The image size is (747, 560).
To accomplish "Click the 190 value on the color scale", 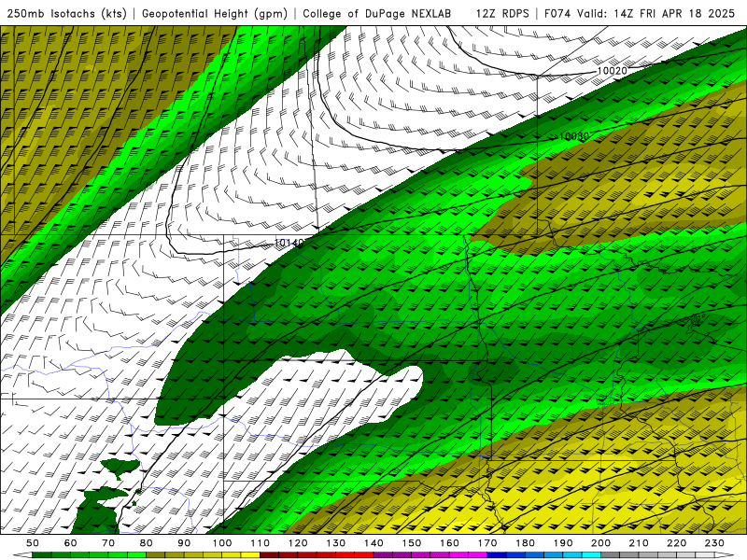I will pyautogui.click(x=563, y=543).
